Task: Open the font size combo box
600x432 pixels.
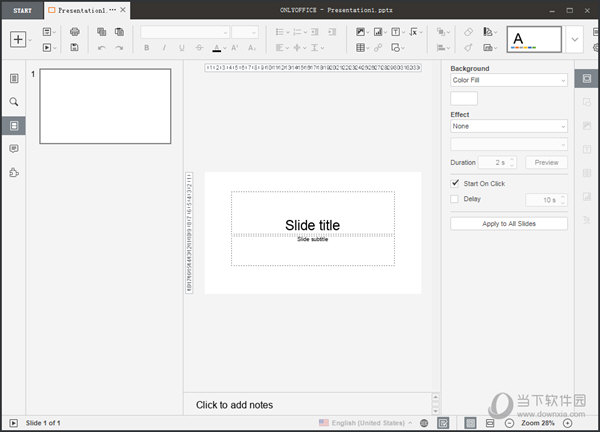Action: 244,32
